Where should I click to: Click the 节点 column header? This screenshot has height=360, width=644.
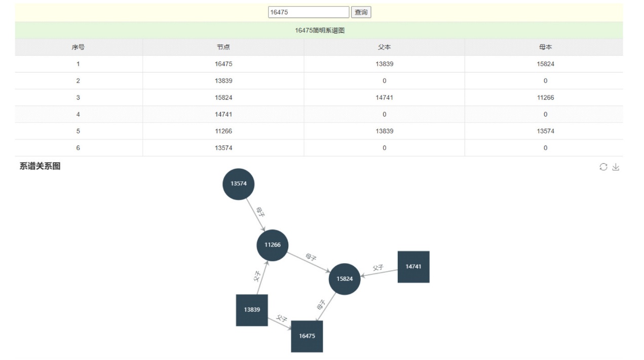pyautogui.click(x=223, y=47)
